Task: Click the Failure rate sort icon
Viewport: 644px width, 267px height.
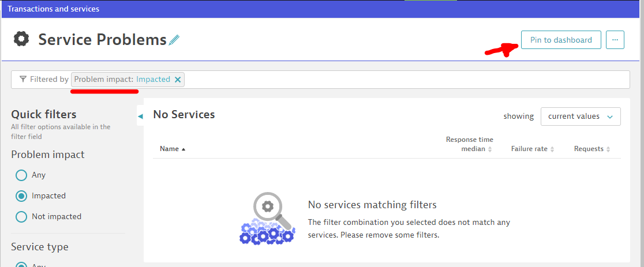Action: [552, 149]
